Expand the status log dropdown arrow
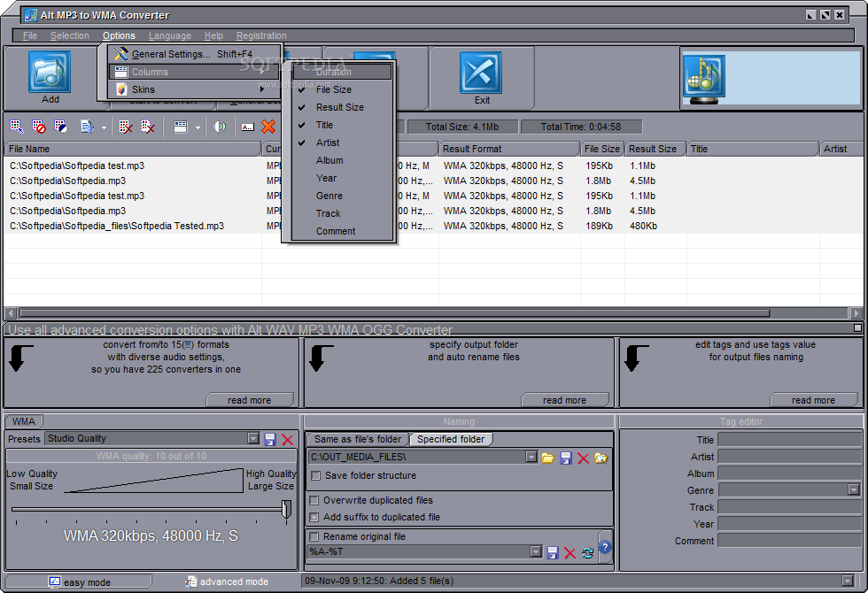 click(x=847, y=581)
